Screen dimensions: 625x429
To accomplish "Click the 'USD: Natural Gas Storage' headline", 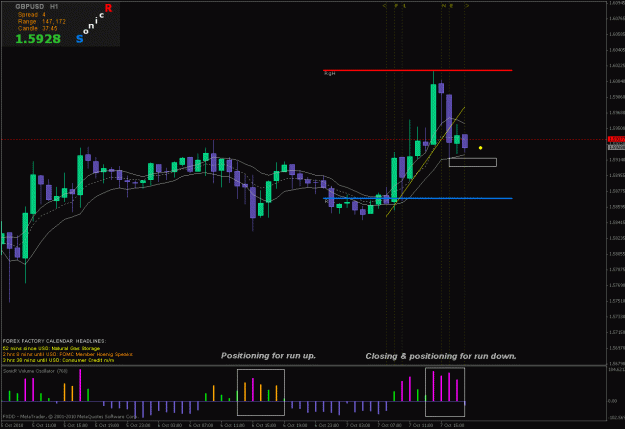I will pos(69,348).
